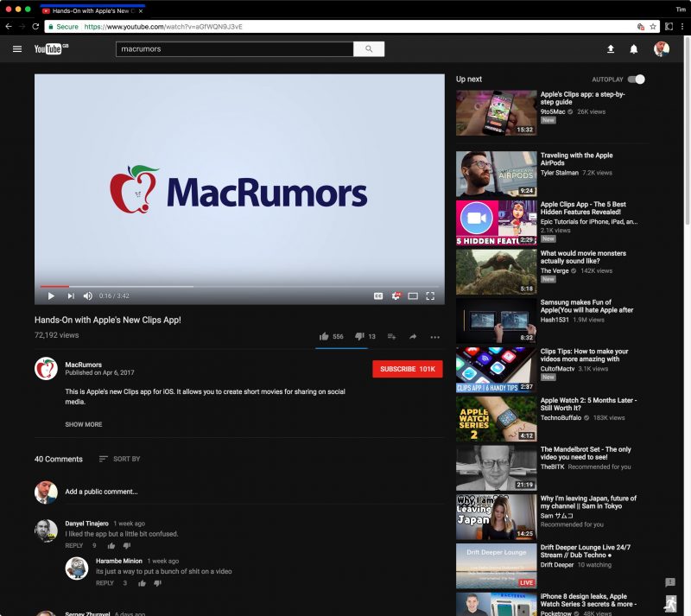Open Danyel Tinajero's profile name
The image size is (691, 616).
[87, 524]
